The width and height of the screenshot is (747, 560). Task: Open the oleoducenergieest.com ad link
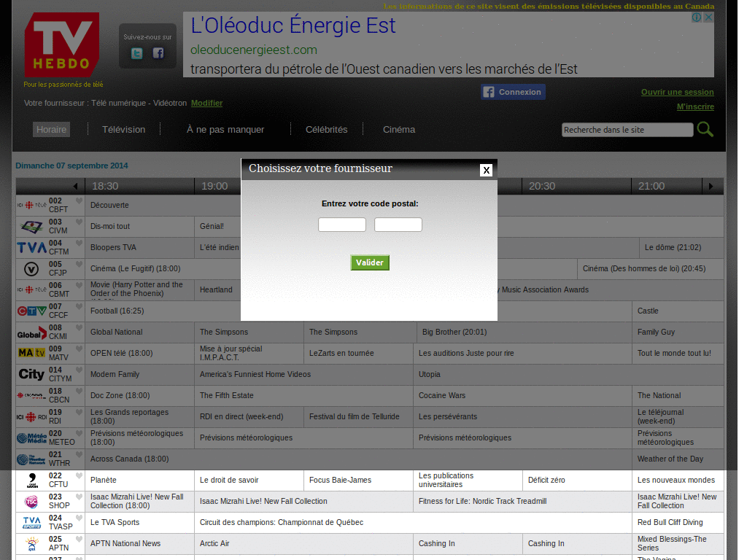click(254, 50)
